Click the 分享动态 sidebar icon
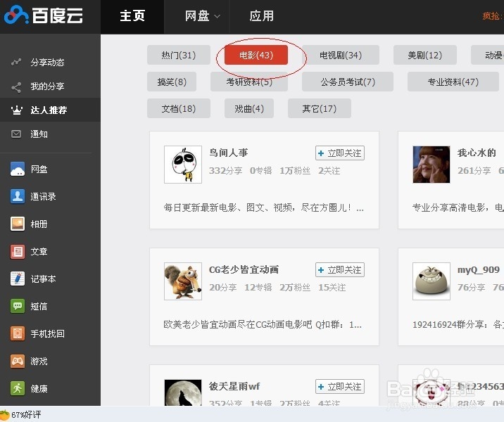 [x=17, y=63]
